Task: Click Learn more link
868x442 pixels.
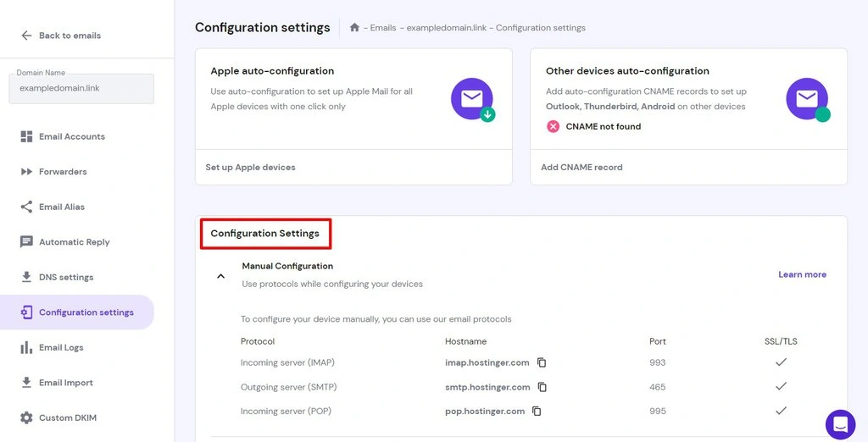Action: [802, 274]
